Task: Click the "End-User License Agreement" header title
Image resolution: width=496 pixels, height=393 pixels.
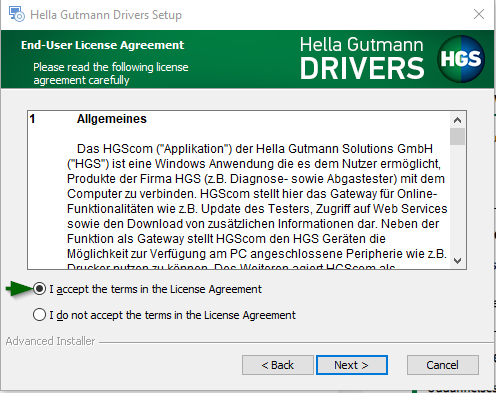Action: tap(102, 45)
